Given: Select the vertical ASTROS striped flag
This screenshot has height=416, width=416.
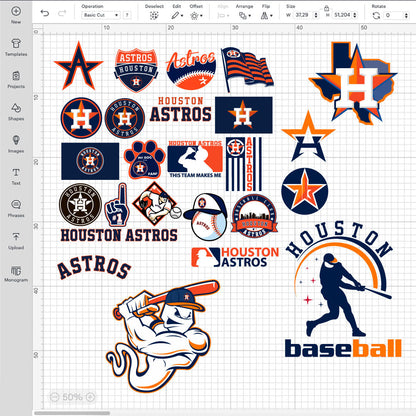Looking at the screenshot, I should pos(244,164).
